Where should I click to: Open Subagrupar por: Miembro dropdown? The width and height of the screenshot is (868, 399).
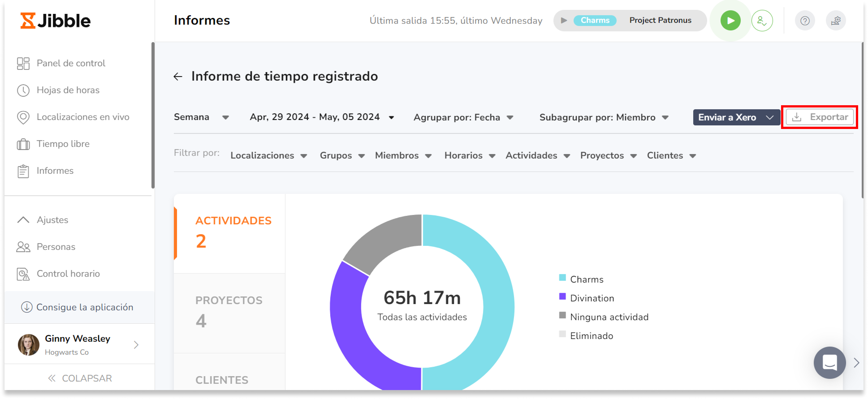(604, 117)
